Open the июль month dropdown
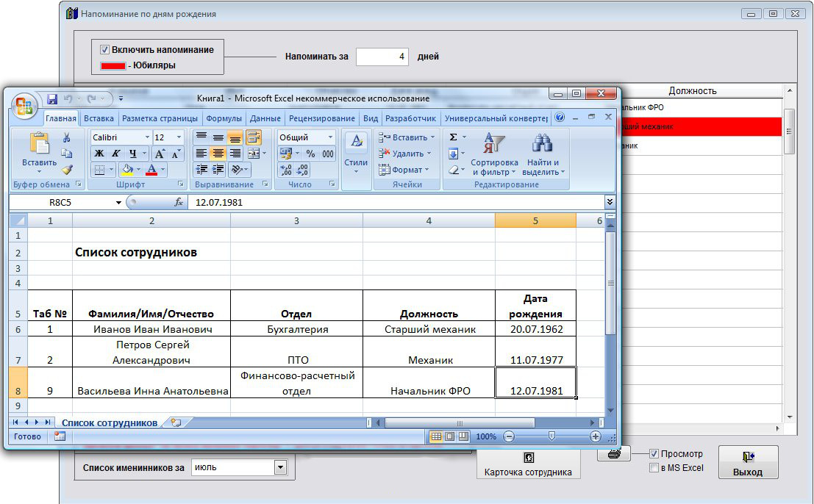 click(x=280, y=467)
